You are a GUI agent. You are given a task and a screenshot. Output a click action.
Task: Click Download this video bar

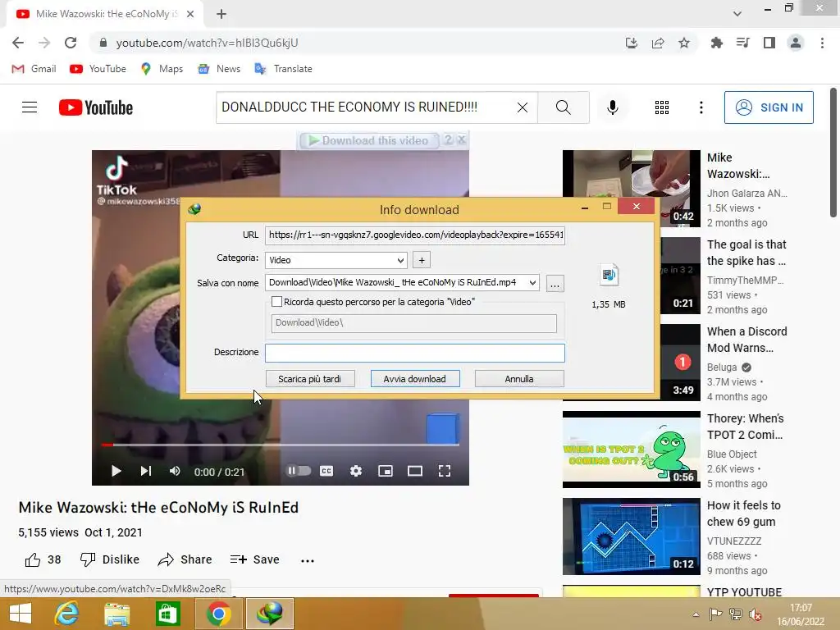[x=369, y=140]
